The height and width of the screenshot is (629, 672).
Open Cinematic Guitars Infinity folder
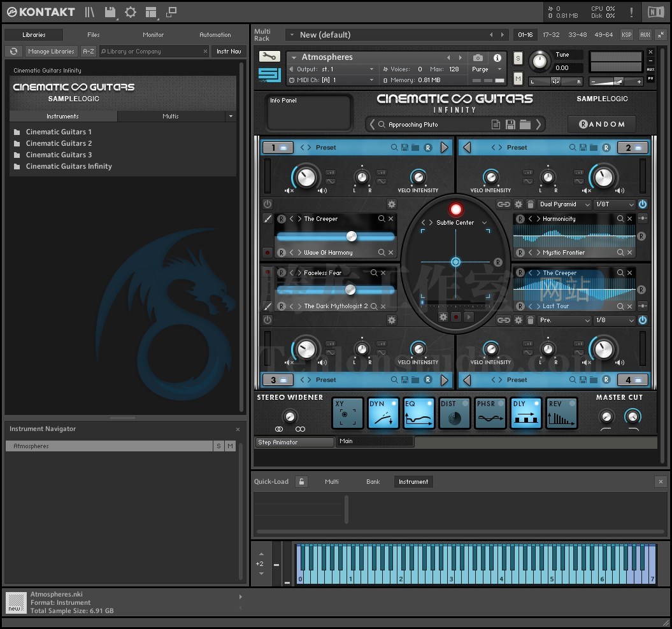(69, 166)
